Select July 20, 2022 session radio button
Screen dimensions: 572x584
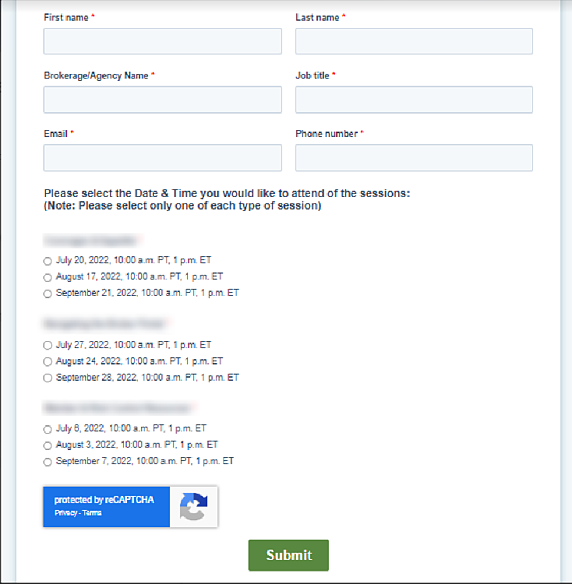pyautogui.click(x=47, y=261)
